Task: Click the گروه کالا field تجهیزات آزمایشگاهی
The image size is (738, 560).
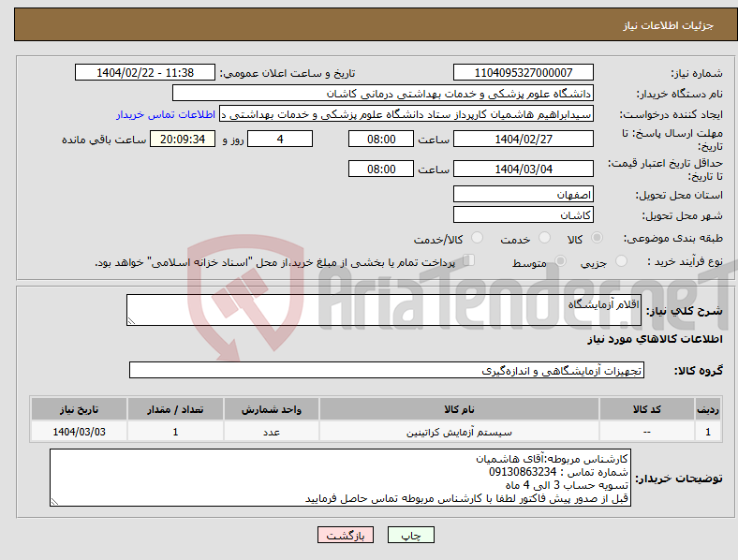Action: pyautogui.click(x=387, y=370)
